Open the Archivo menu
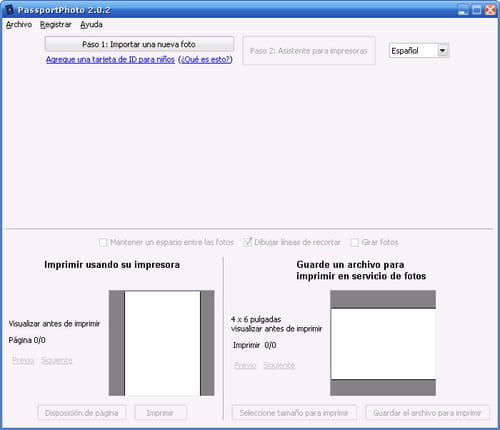Screen dimensions: 500x430 coord(19,24)
